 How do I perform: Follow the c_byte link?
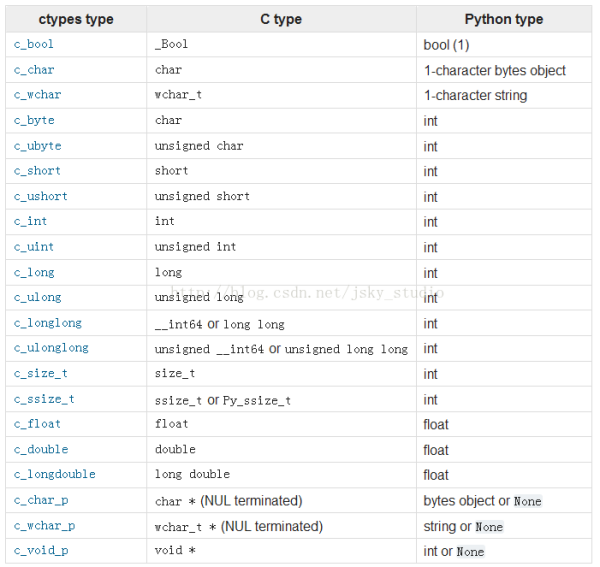point(34,121)
